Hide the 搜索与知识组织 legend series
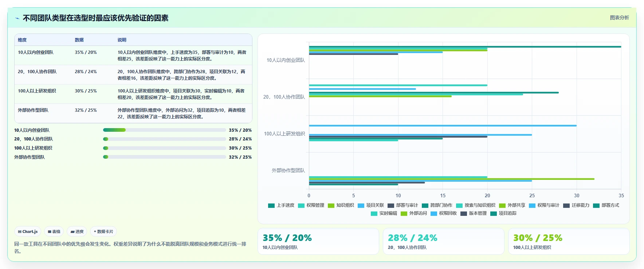Image resolution: width=644 pixels, height=269 pixels. click(x=476, y=205)
